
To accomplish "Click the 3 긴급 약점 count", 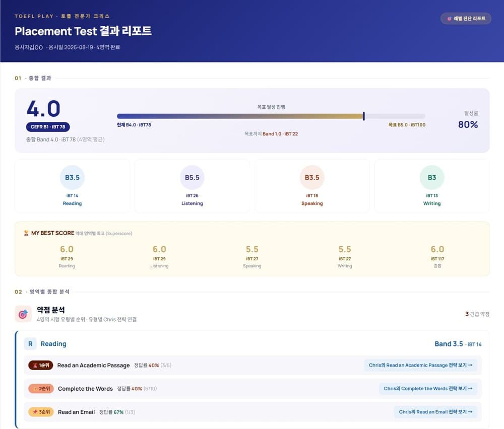I will [x=477, y=314].
